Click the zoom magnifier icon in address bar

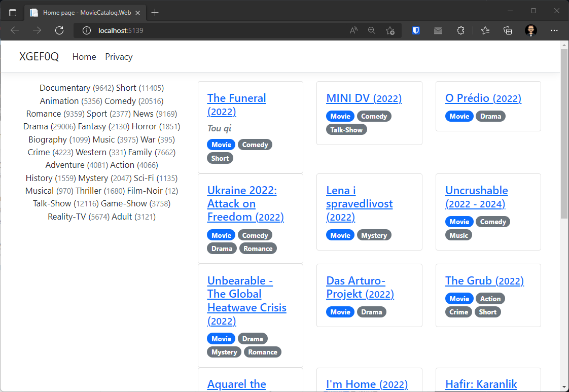point(372,30)
